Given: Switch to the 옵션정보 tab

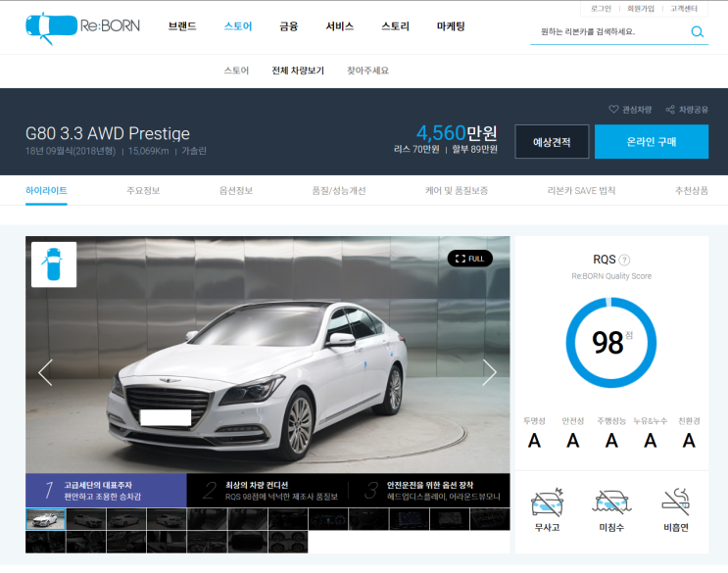Looking at the screenshot, I should [236, 191].
